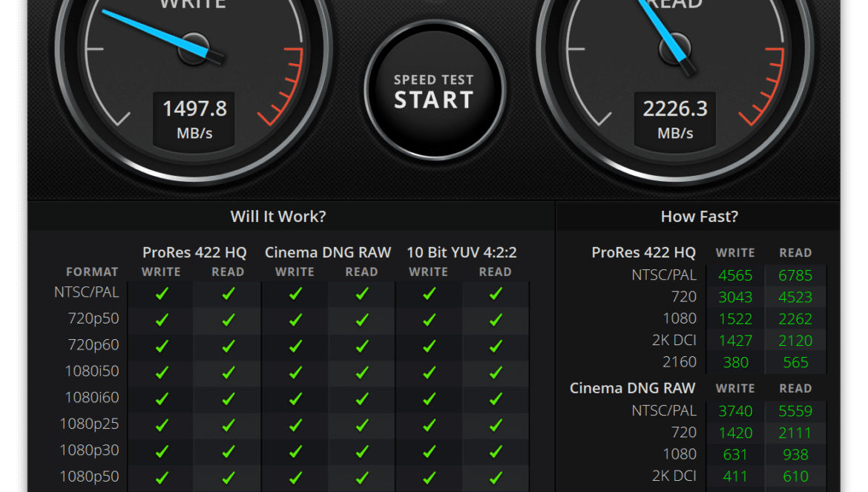Click the "How Fast?" heading

pyautogui.click(x=699, y=217)
